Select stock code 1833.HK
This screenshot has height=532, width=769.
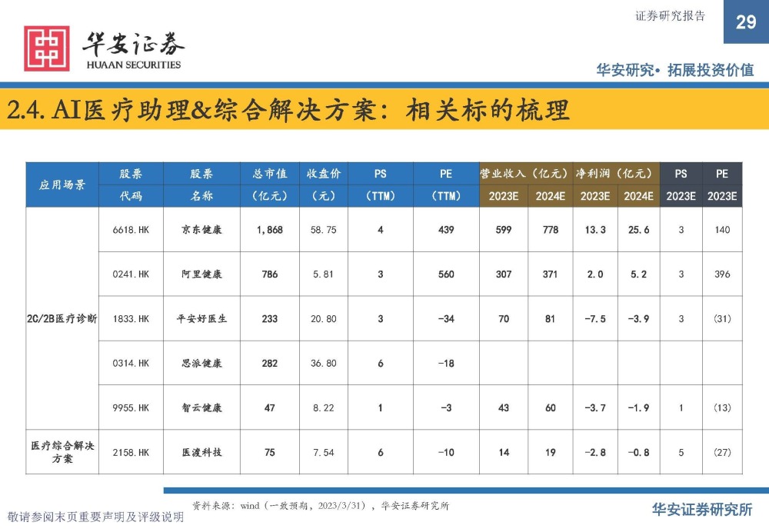[x=131, y=319]
